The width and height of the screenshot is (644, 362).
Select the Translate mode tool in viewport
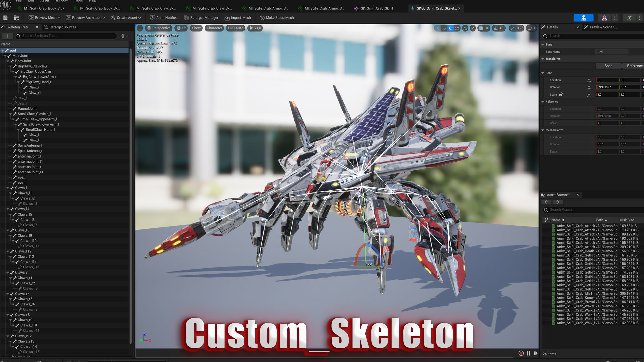coord(444,28)
